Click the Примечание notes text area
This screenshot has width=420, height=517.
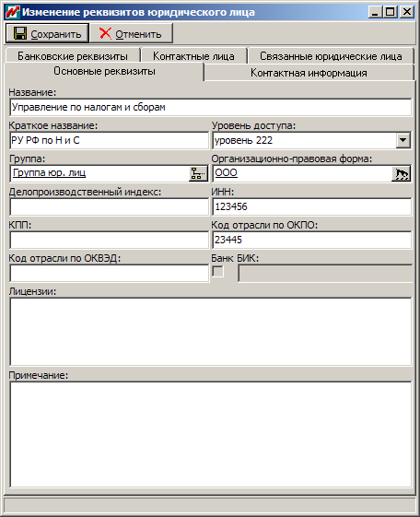point(211,434)
